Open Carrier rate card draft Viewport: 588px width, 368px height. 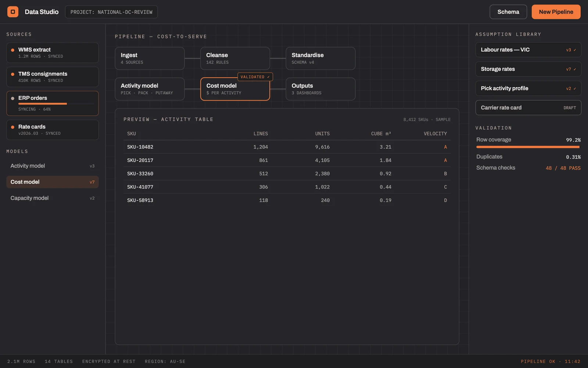pyautogui.click(x=528, y=108)
